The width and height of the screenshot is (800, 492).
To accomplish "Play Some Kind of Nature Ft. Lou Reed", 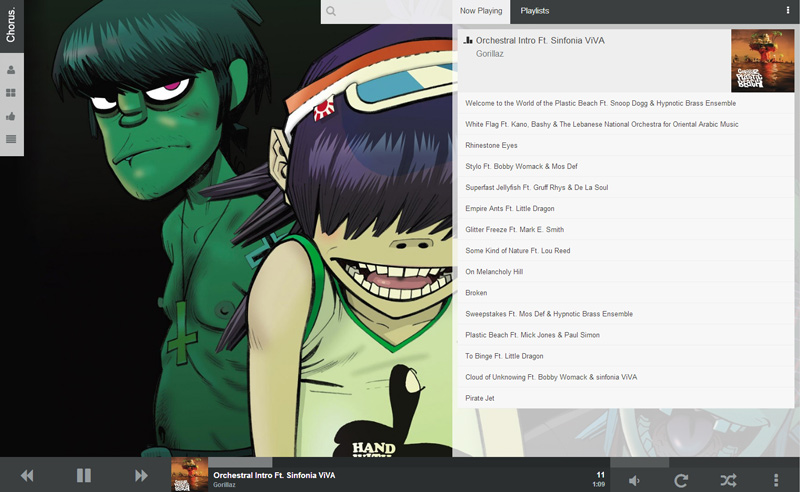I will (626, 251).
